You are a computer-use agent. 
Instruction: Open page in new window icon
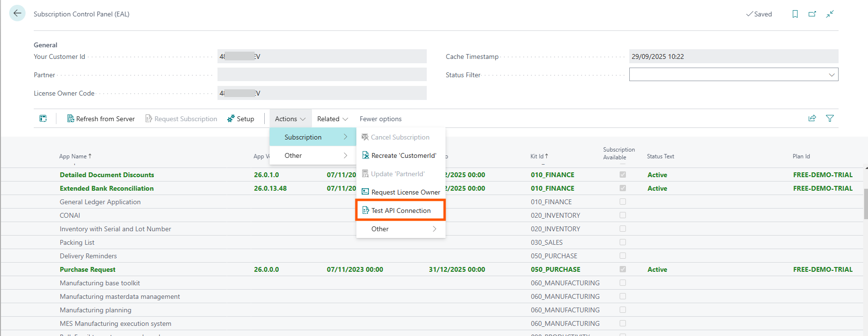pos(812,14)
